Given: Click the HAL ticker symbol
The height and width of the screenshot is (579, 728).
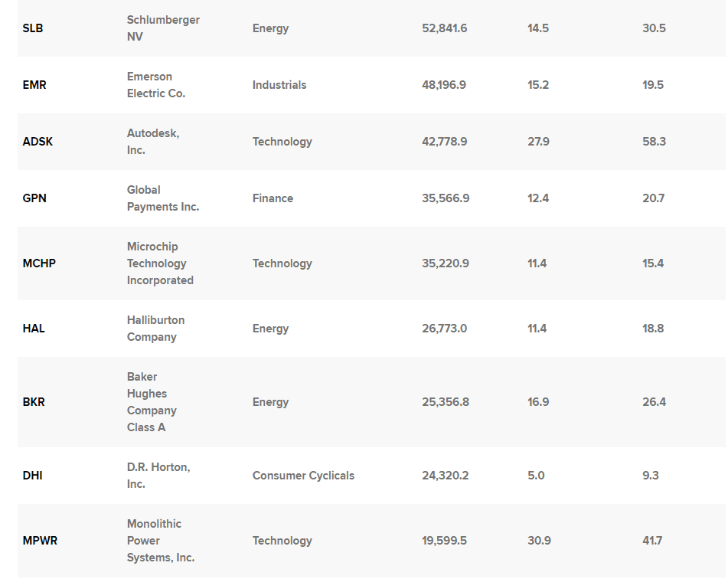Looking at the screenshot, I should pyautogui.click(x=34, y=329).
